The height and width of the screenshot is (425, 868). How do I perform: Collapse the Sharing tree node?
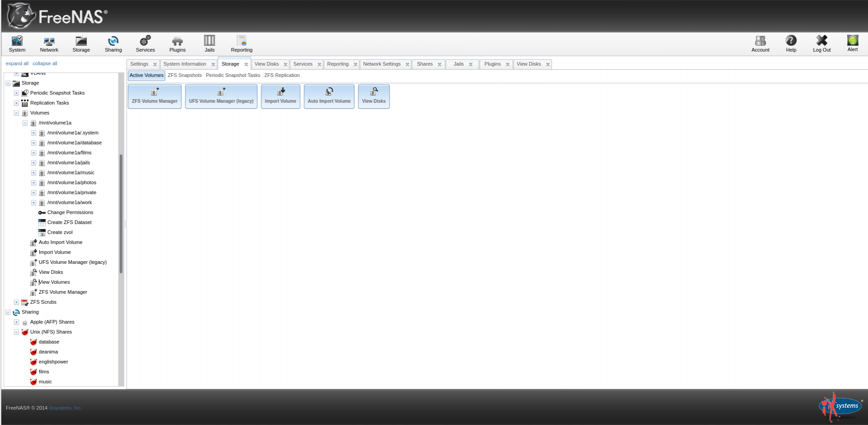[8, 312]
